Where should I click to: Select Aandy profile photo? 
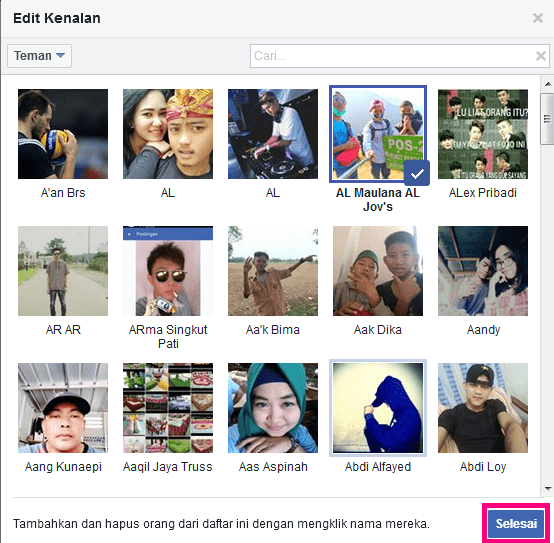(x=483, y=271)
